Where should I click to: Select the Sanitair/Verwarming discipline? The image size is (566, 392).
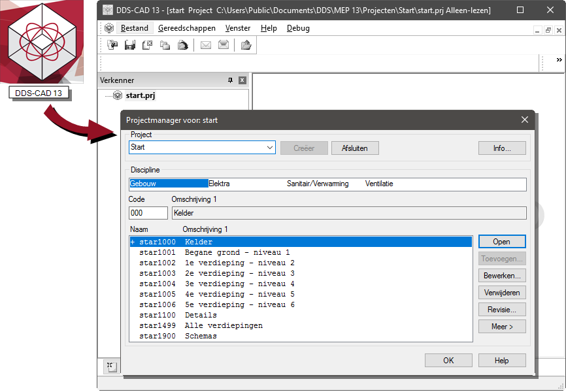[x=318, y=184]
